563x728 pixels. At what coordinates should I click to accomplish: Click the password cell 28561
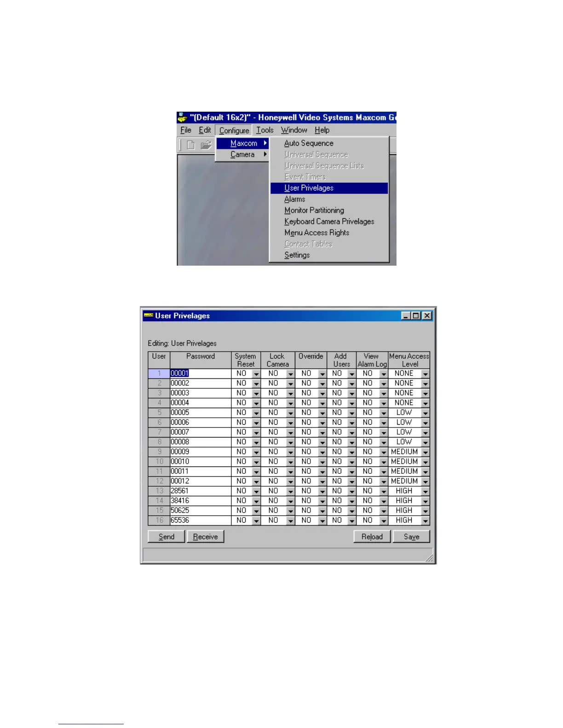[x=201, y=491]
